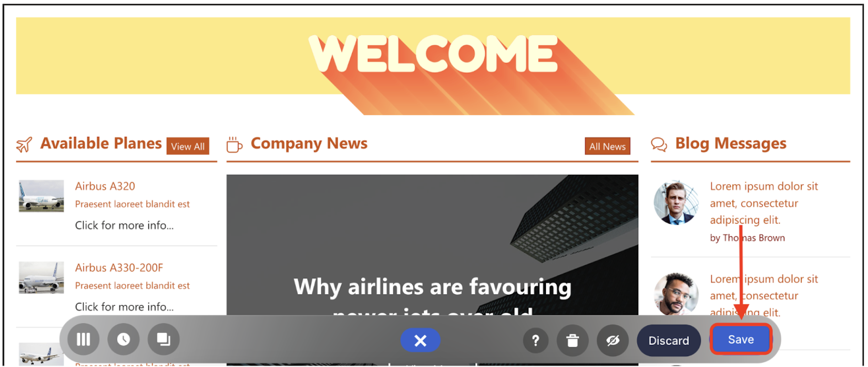The height and width of the screenshot is (367, 868).
Task: Click the trash delete icon
Action: click(x=572, y=341)
